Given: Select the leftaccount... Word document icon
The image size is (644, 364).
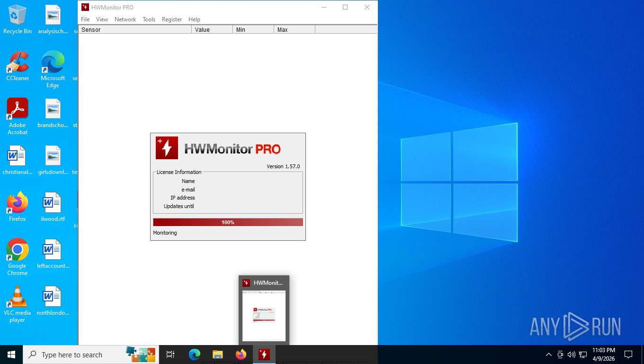Looking at the screenshot, I should (x=53, y=254).
